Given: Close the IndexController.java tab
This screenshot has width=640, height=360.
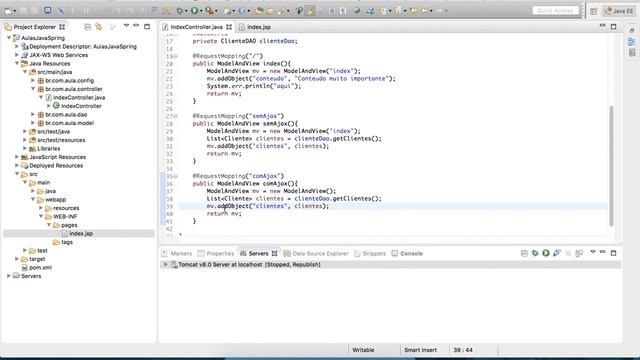Looking at the screenshot, I should coord(229,27).
